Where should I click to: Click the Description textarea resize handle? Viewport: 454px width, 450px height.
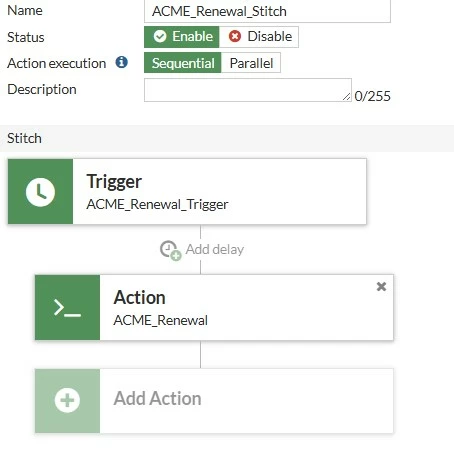[347, 97]
